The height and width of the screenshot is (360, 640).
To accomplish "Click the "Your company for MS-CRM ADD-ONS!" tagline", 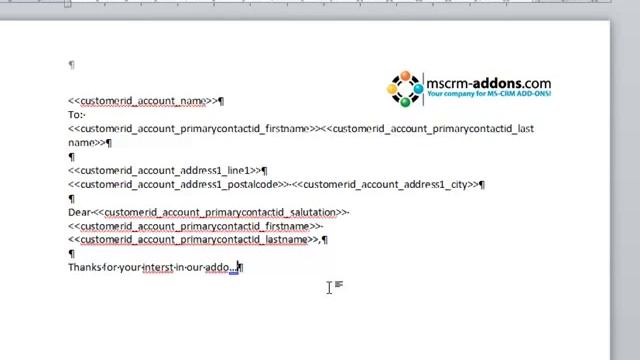I will pos(489,94).
